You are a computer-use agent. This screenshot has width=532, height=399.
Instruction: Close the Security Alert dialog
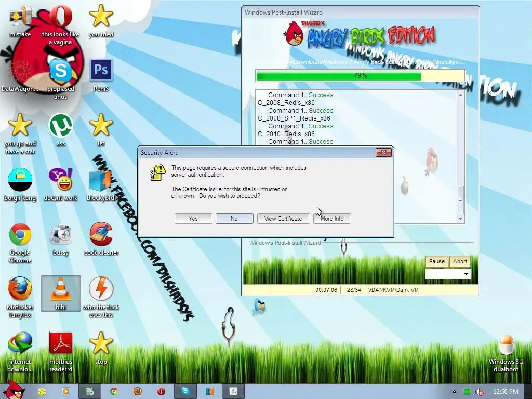(384, 153)
